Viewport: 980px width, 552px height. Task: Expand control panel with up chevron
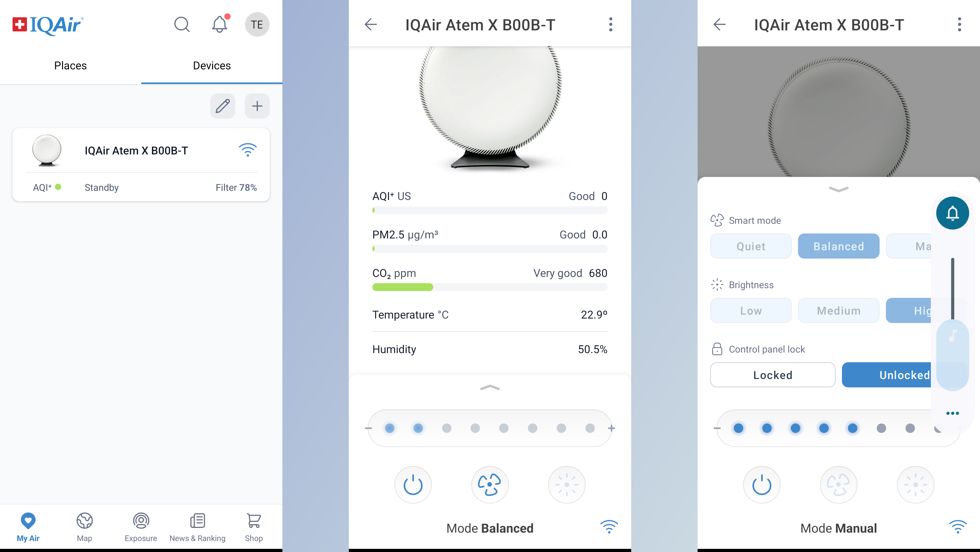click(x=490, y=388)
